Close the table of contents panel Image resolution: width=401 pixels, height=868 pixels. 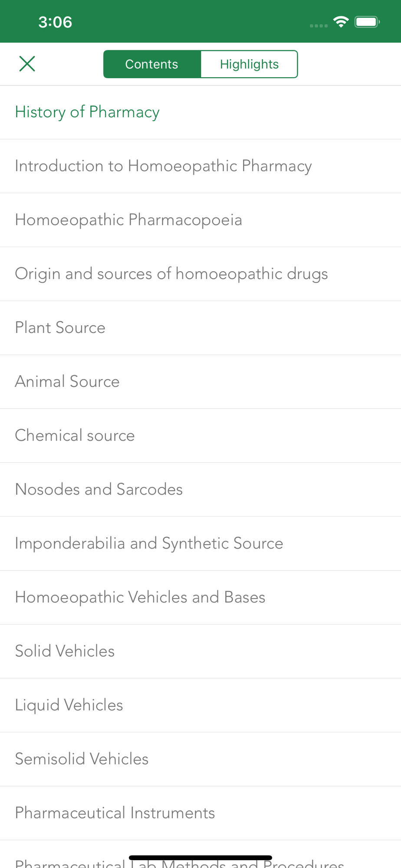pyautogui.click(x=27, y=64)
